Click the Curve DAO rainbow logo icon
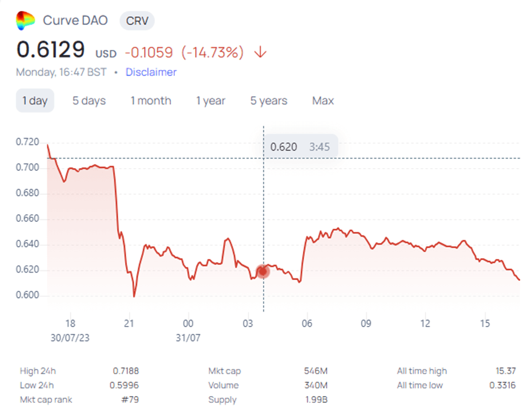 coord(25,20)
